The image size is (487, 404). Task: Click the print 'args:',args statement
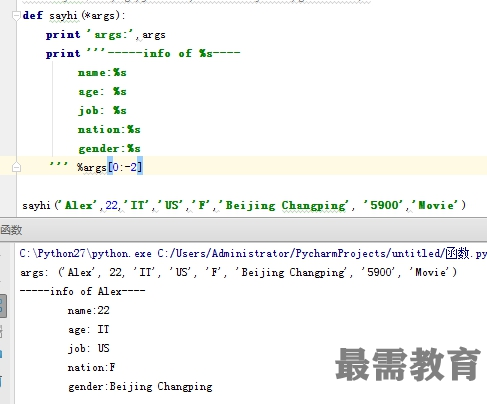tap(105, 35)
